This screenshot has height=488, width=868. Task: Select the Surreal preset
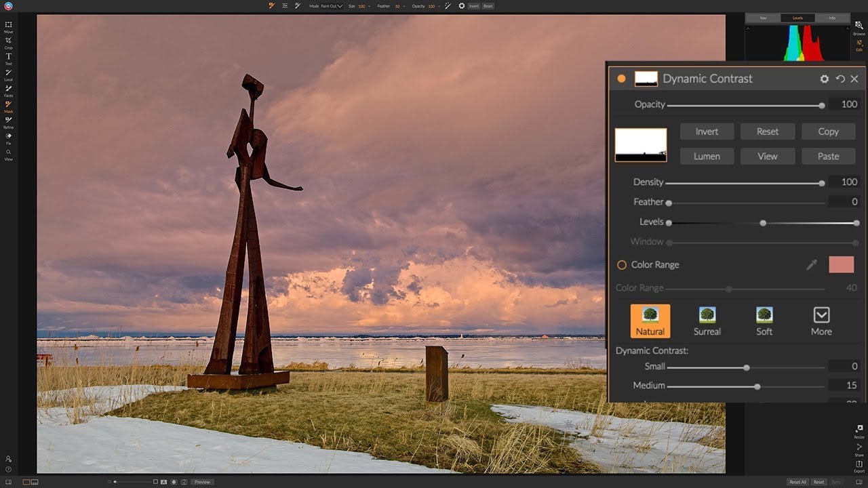tap(707, 321)
